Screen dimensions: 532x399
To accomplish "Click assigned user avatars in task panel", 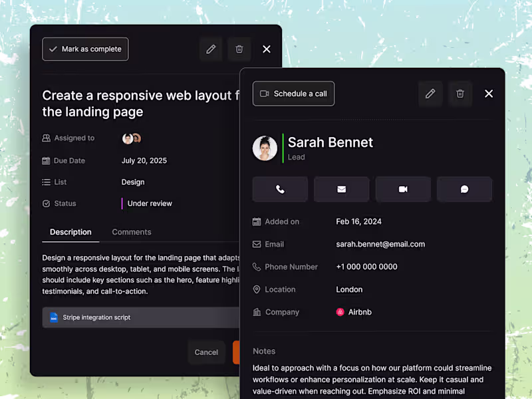I will tap(132, 138).
